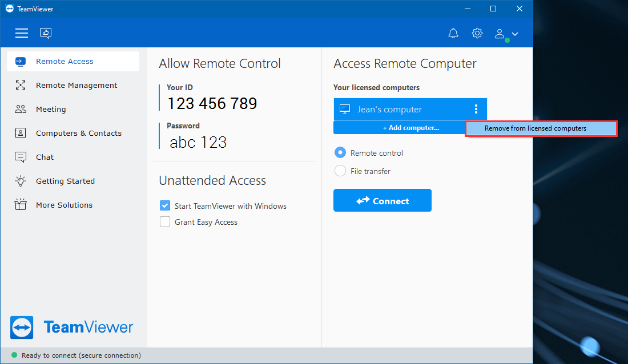Click the More Solutions gift icon
This screenshot has height=364, width=628.
pyautogui.click(x=21, y=205)
